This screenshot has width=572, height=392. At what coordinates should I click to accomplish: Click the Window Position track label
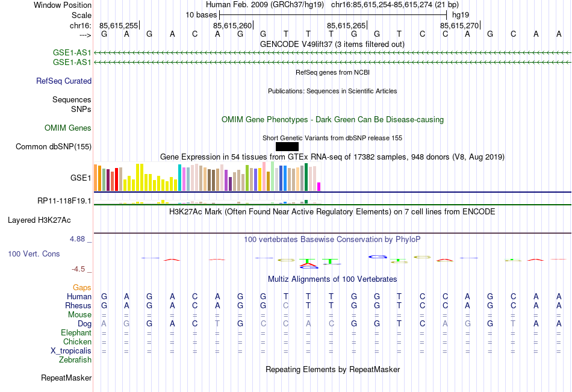63,5
